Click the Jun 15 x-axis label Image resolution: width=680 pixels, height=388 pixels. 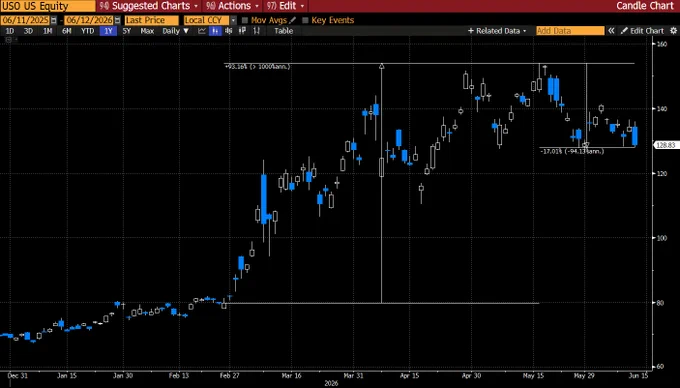point(639,375)
